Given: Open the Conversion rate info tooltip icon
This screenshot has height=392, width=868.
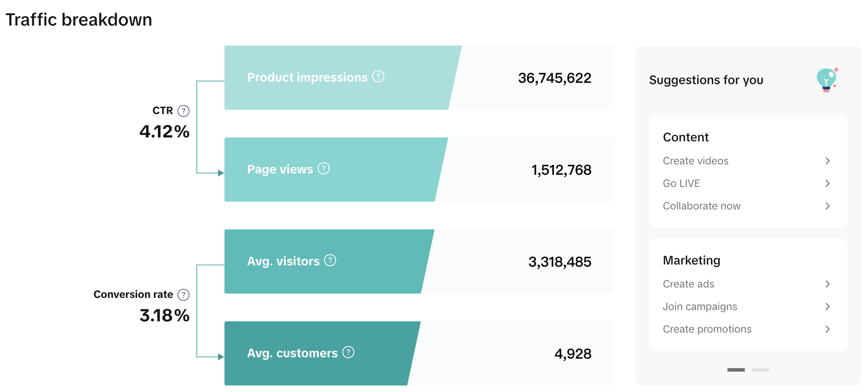Looking at the screenshot, I should point(183,295).
